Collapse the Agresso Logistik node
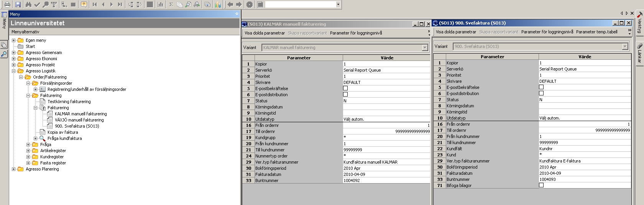Image resolution: width=644 pixels, height=205 pixels. 14,71
